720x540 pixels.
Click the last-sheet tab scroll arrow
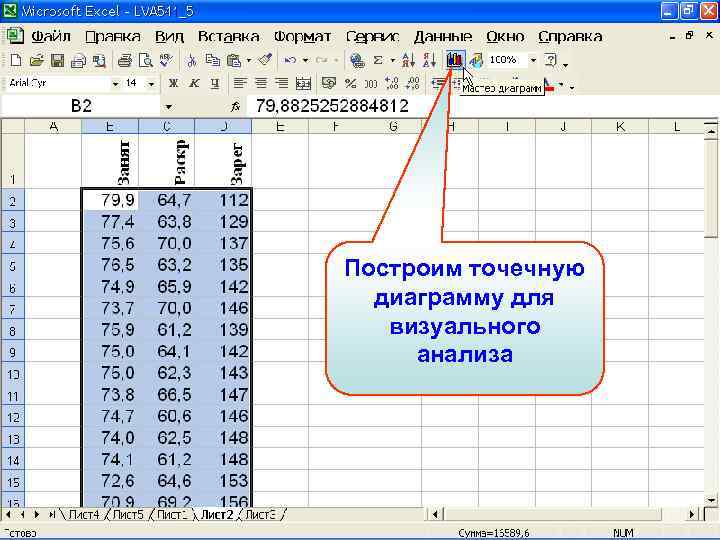(51, 515)
